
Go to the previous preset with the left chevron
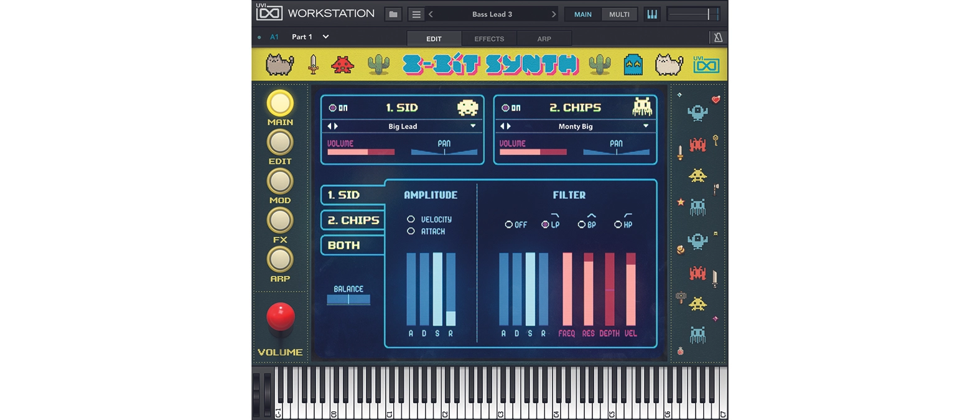pyautogui.click(x=431, y=14)
